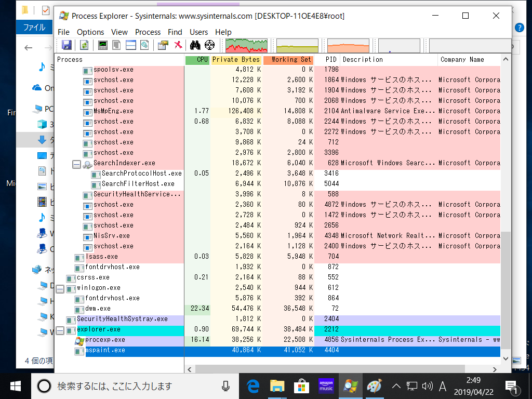Click the red Kill Process toolbar icon
The height and width of the screenshot is (399, 532).
pyautogui.click(x=178, y=45)
